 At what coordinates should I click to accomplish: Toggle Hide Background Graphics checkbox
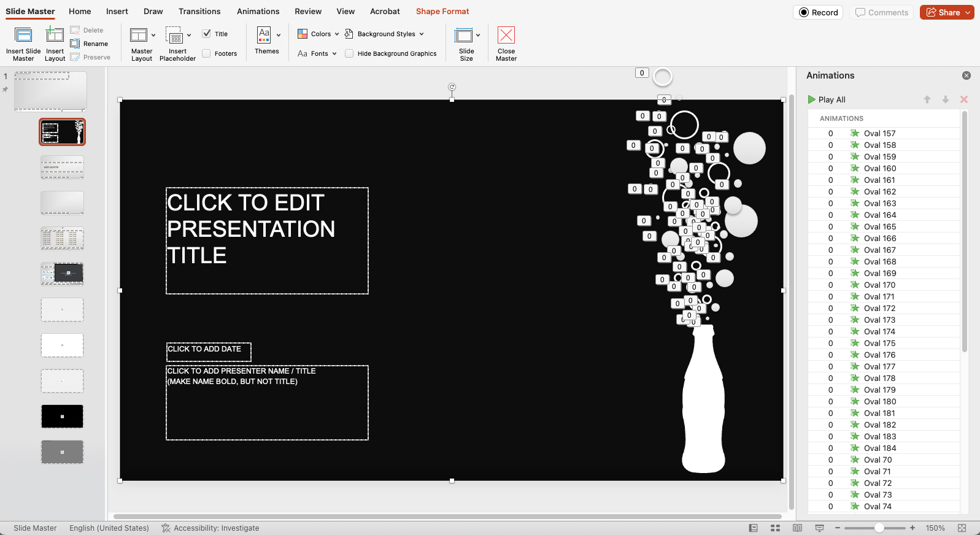tap(349, 53)
